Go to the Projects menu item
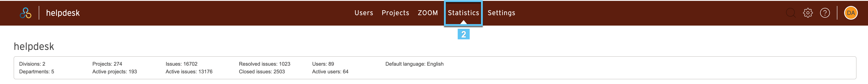The height and width of the screenshot is (84, 868). pyautogui.click(x=395, y=13)
